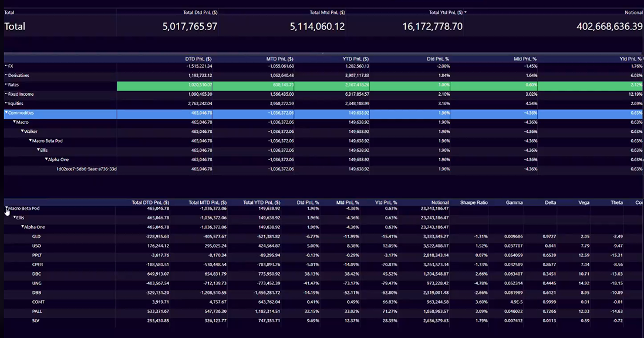Collapse the Walker node in upper grid
This screenshot has width=644, height=338.
[x=22, y=131]
